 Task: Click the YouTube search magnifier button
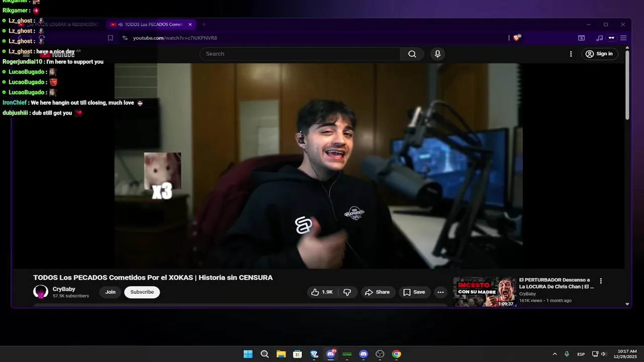pyautogui.click(x=412, y=54)
